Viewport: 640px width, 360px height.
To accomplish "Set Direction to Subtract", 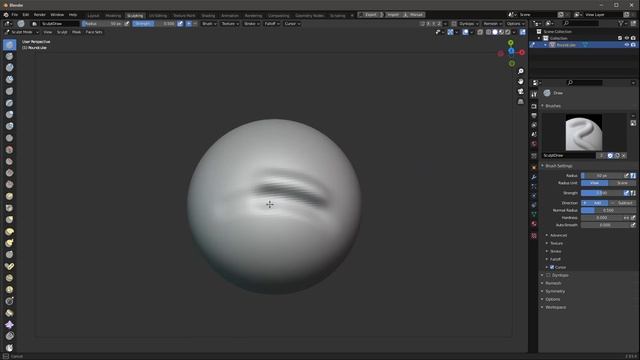I will (x=622, y=203).
